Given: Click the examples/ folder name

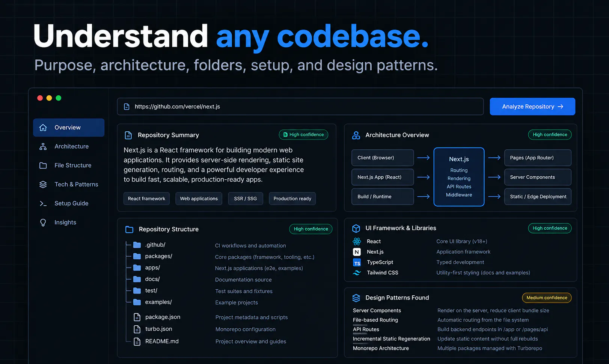Looking at the screenshot, I should click(158, 302).
